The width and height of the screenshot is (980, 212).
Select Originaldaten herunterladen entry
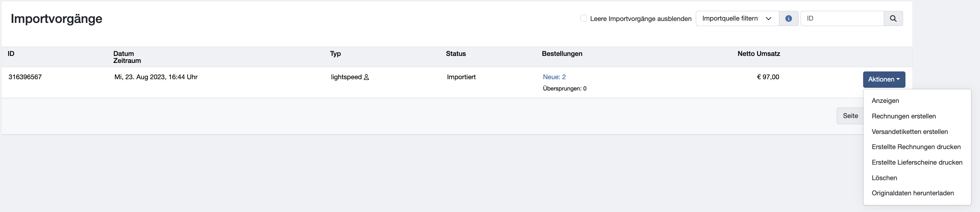coord(912,193)
